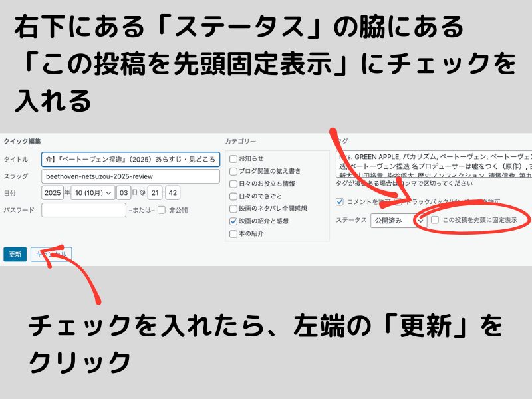Uncheck the 映画の紹介と感想 category
This screenshot has width=532, height=399.
[233, 221]
